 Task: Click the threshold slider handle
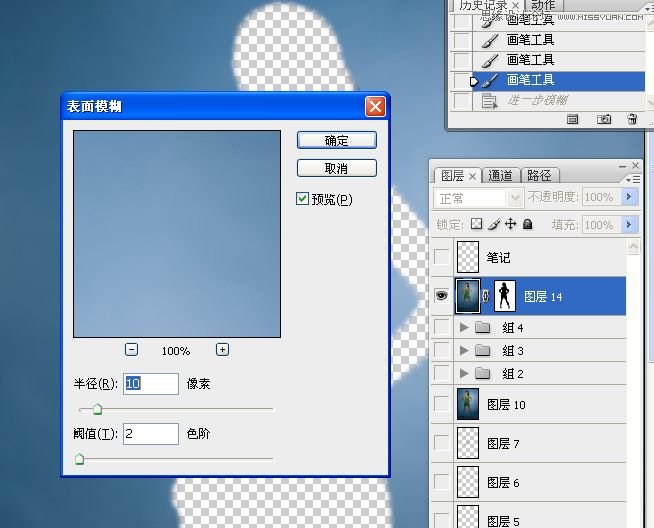coord(79,459)
